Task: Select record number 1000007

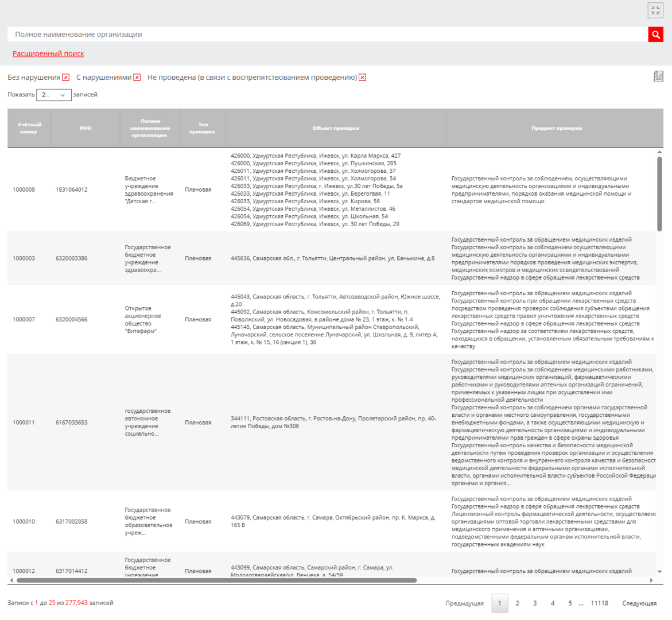Action: 24,319
